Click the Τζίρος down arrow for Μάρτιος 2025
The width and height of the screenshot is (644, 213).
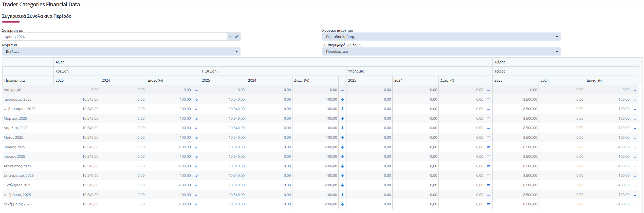(635, 118)
